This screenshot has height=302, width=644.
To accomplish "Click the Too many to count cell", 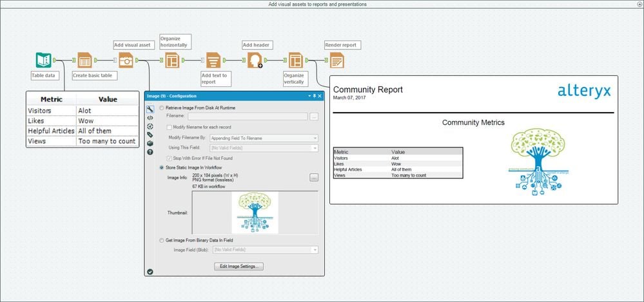I will pyautogui.click(x=107, y=141).
